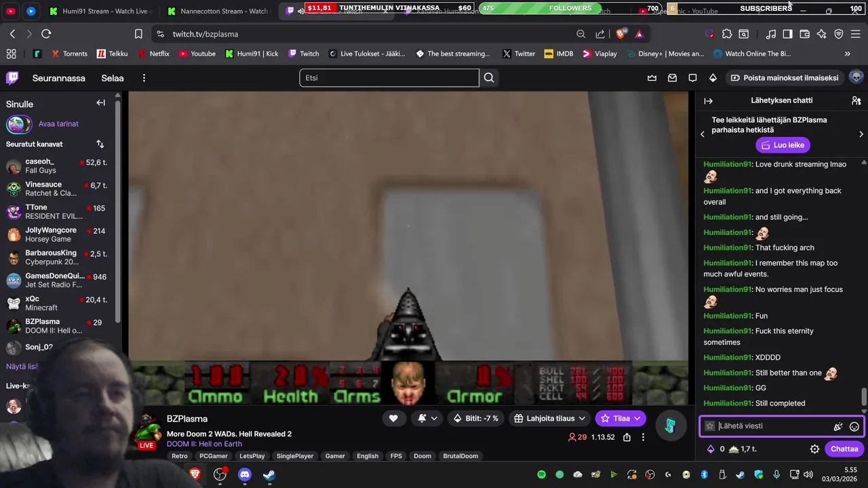Open caseoh_ channel in sidebar
868x488 pixels.
[57, 166]
